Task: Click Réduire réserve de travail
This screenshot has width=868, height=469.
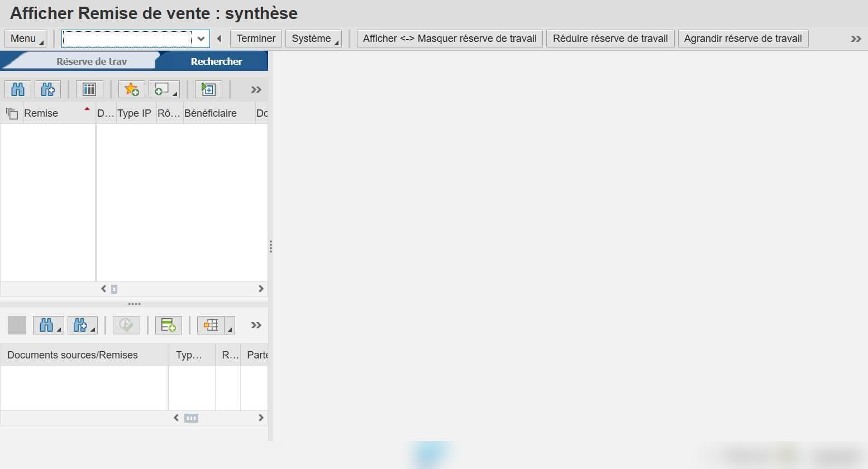Action: pyautogui.click(x=611, y=39)
